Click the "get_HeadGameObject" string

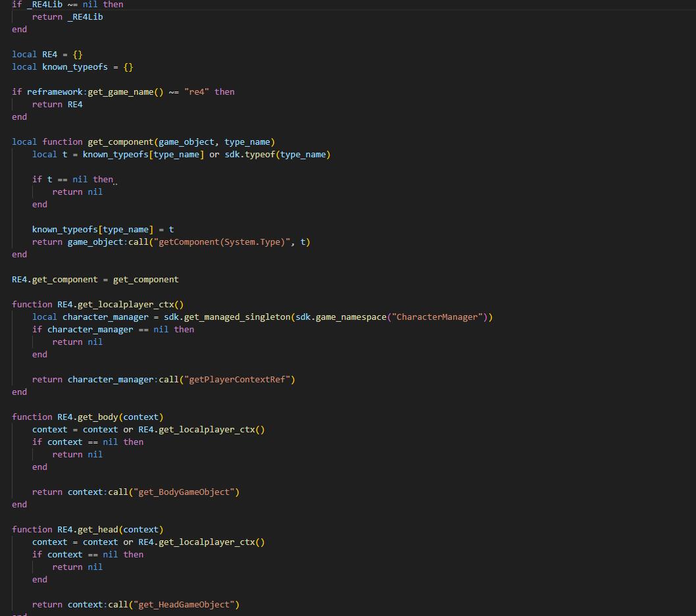coord(186,605)
